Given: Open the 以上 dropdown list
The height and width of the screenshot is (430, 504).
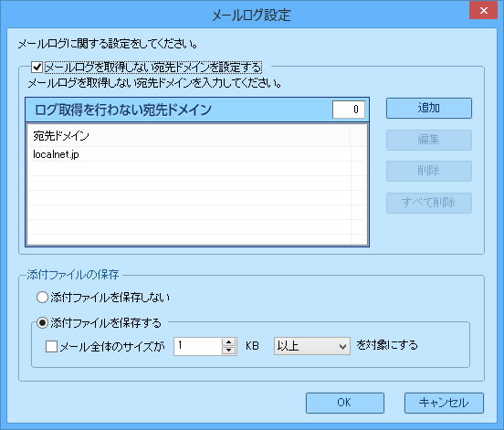Looking at the screenshot, I should 311,346.
